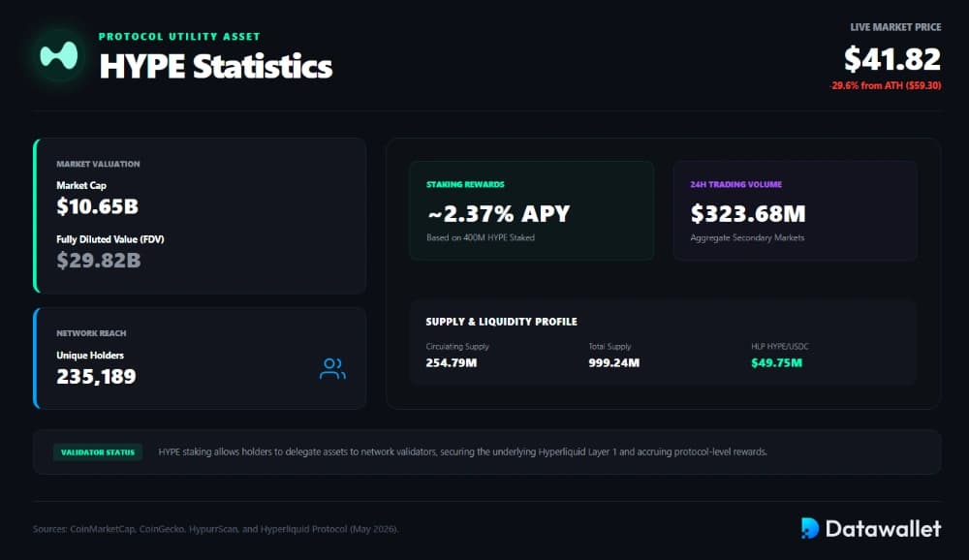Select the $10.65B market cap value
This screenshot has width=969, height=560.
click(97, 206)
